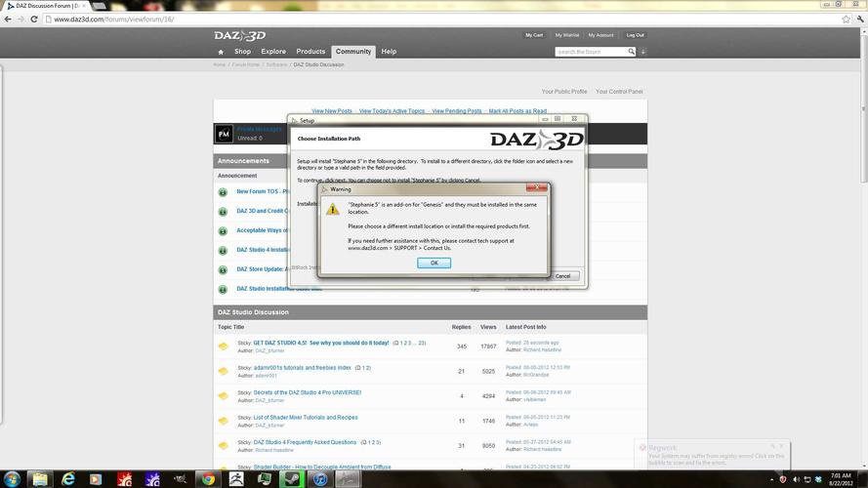Switch to Chrome in the taskbar
Image resolution: width=868 pixels, height=488 pixels.
point(208,479)
